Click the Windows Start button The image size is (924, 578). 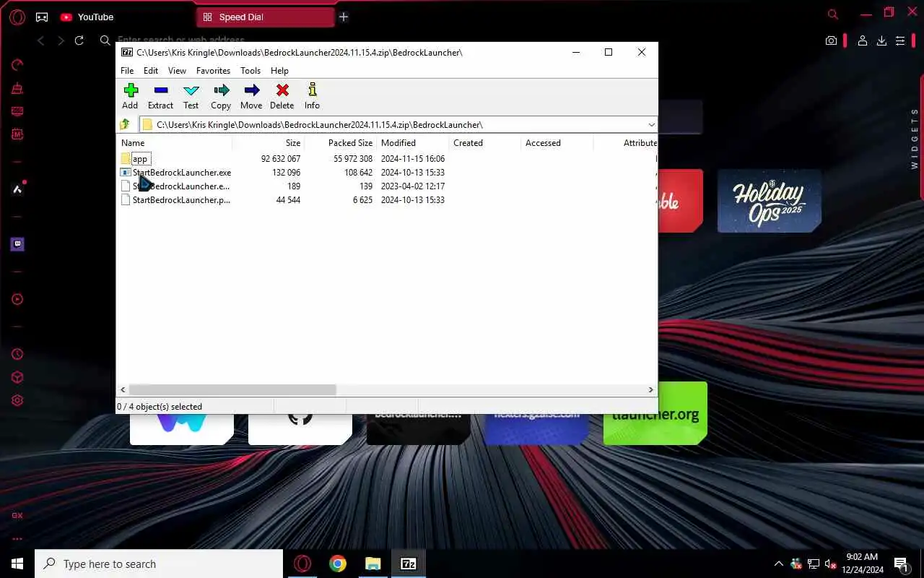(17, 564)
